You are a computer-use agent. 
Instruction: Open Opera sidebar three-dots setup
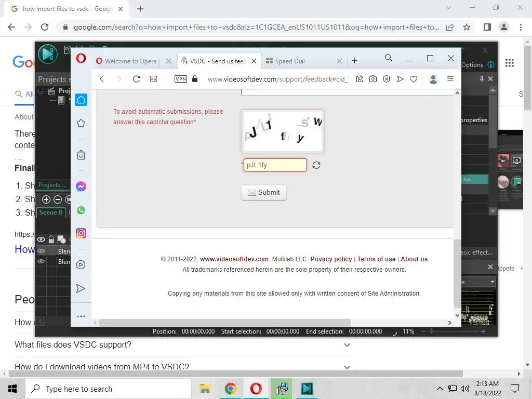tap(81, 316)
